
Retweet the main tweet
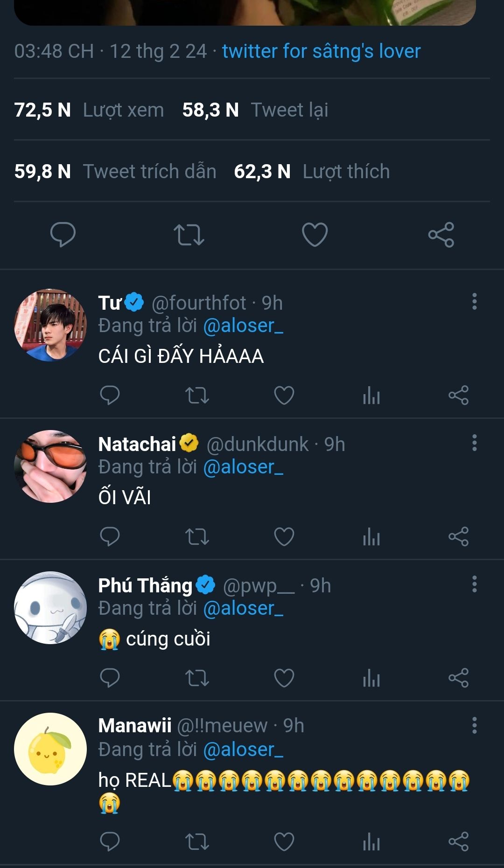[189, 235]
